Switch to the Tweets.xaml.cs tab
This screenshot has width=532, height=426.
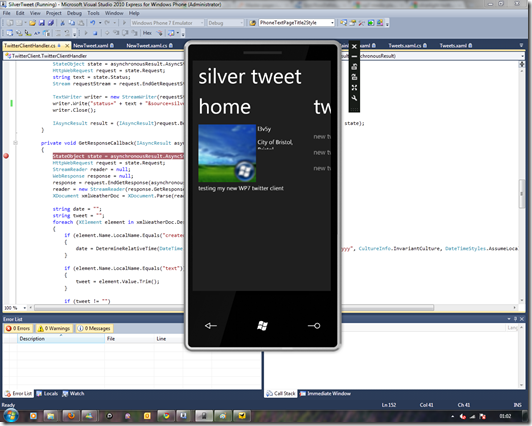coord(408,45)
